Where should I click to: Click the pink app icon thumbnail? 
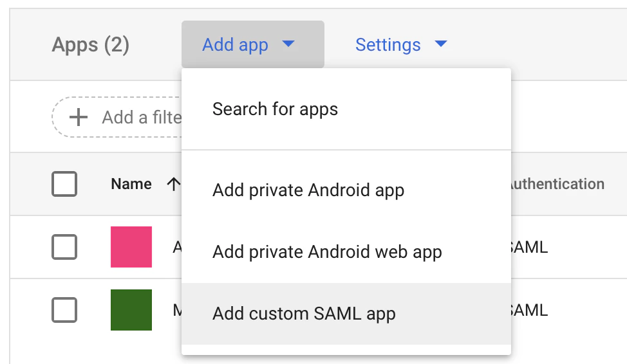click(131, 247)
